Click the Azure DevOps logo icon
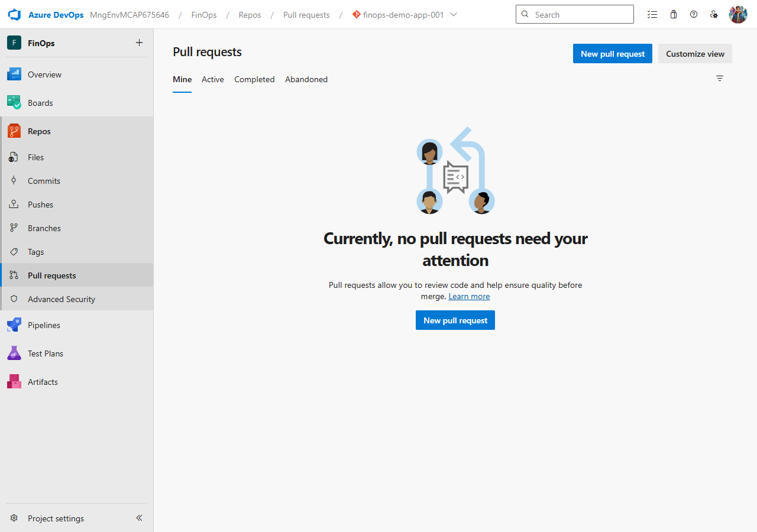Screen dimensions: 757x532 click(x=14, y=15)
